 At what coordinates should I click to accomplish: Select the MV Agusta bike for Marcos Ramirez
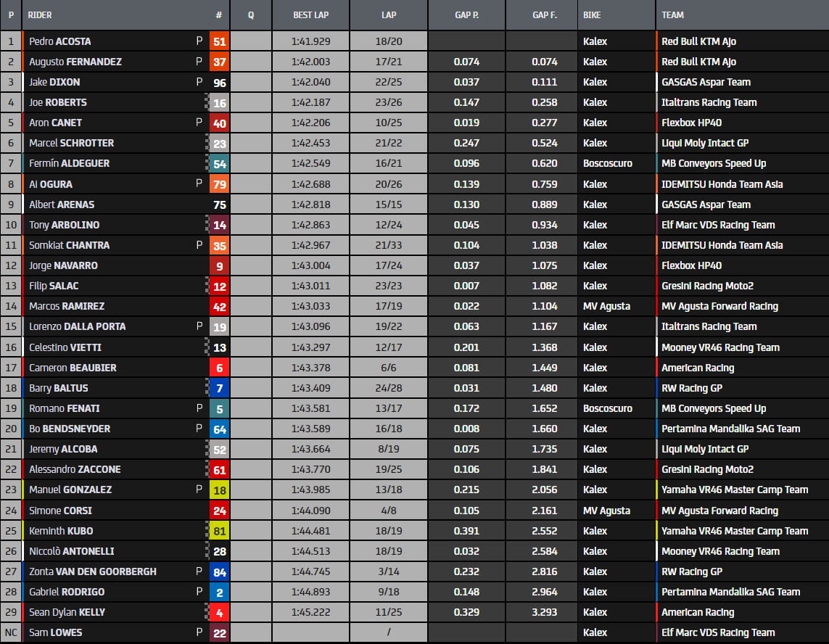[606, 307]
